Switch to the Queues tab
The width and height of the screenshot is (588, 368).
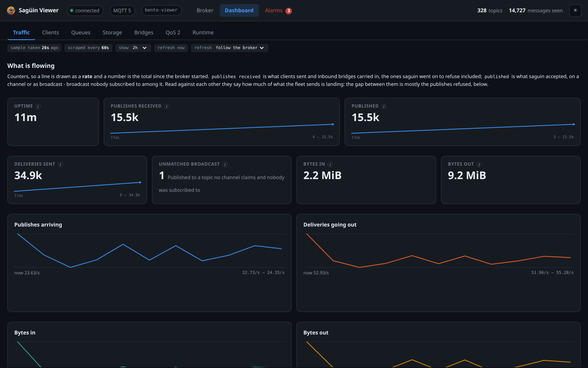click(81, 32)
